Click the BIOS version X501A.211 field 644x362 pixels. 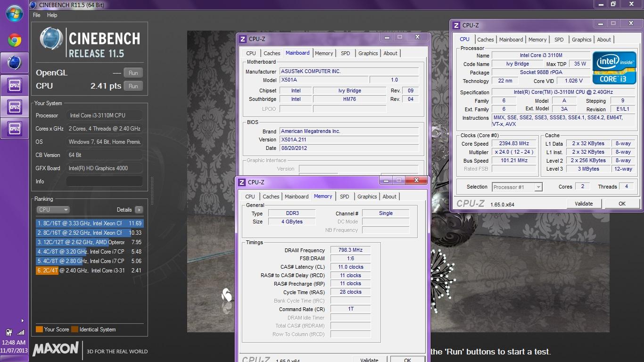[x=349, y=140]
